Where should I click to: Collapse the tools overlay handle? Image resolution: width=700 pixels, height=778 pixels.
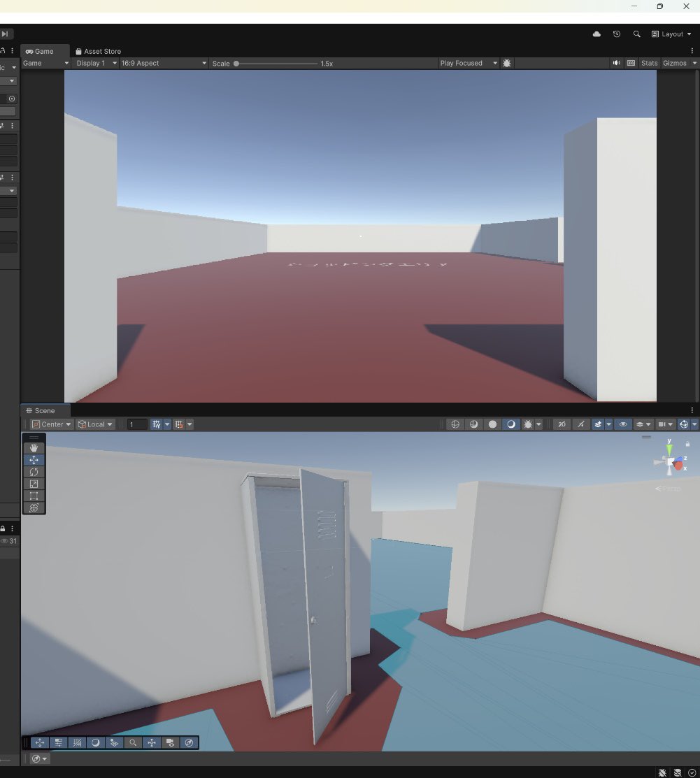(34, 437)
